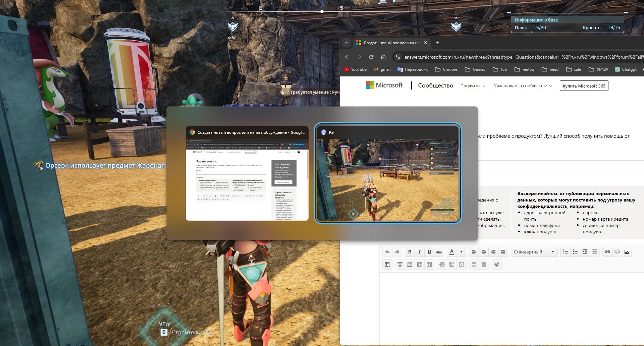Expand the Участвовать в сообществе menu
The height and width of the screenshot is (346, 644).
point(523,86)
